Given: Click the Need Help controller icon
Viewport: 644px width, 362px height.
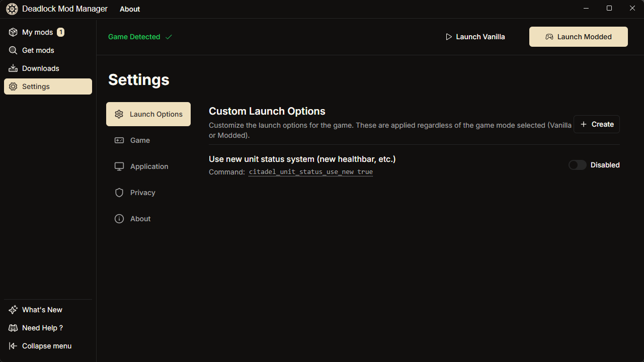Looking at the screenshot, I should (x=13, y=327).
